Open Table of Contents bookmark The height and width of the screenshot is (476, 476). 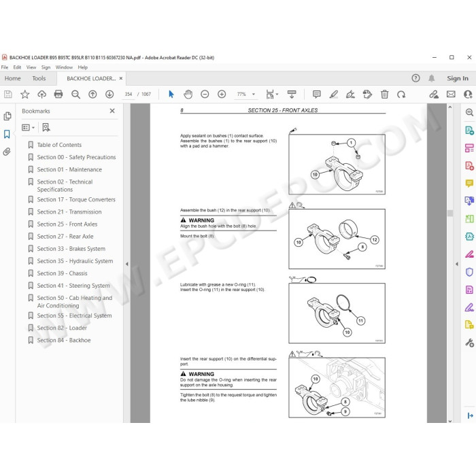[x=59, y=145]
